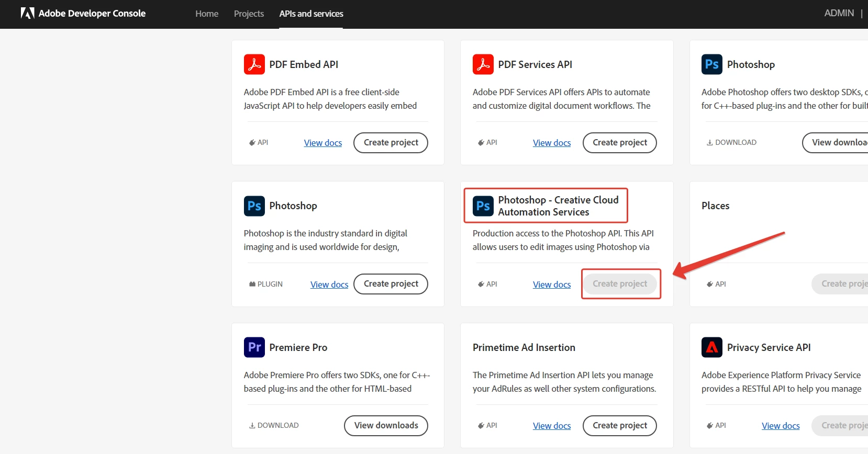Click the Photoshop 'industry standard' description text
This screenshot has height=454, width=868.
tap(325, 240)
